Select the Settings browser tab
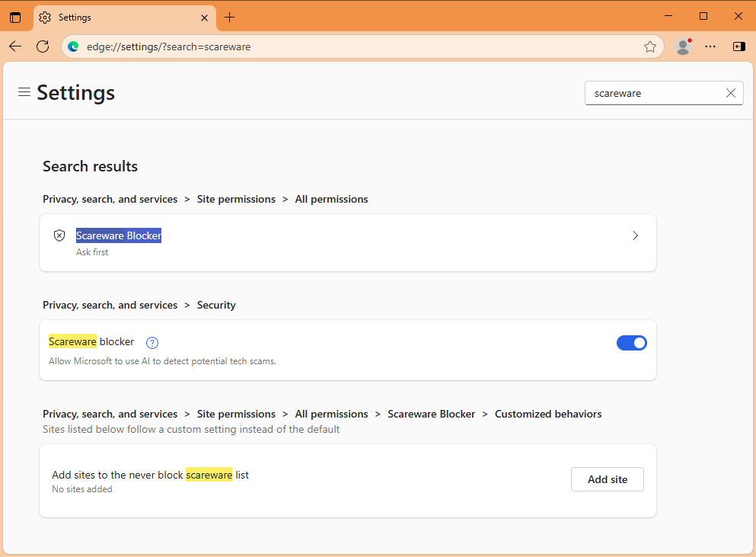The height and width of the screenshot is (557, 756). coord(114,18)
